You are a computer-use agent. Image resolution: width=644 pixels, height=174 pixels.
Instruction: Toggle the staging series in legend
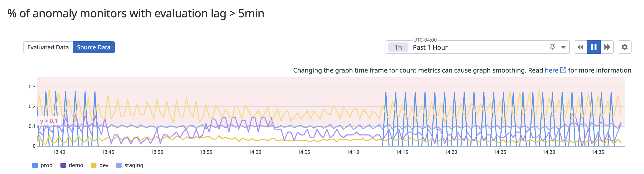pyautogui.click(x=134, y=165)
